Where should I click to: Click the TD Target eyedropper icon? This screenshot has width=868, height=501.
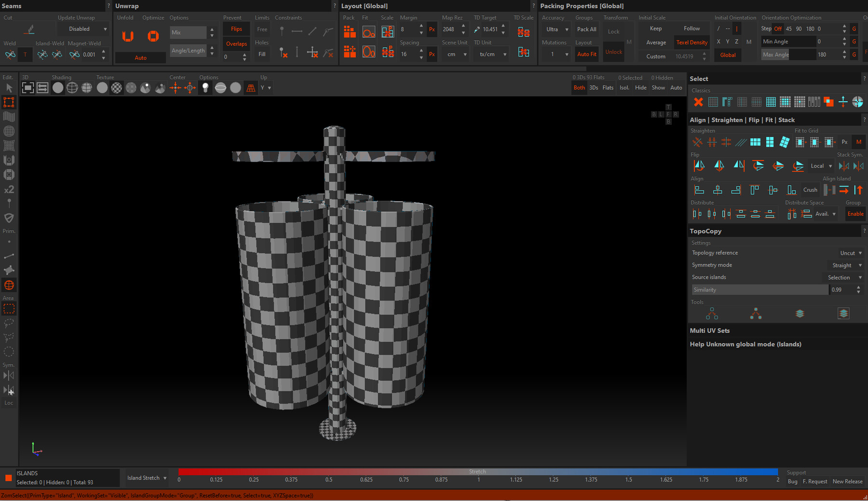tap(477, 29)
